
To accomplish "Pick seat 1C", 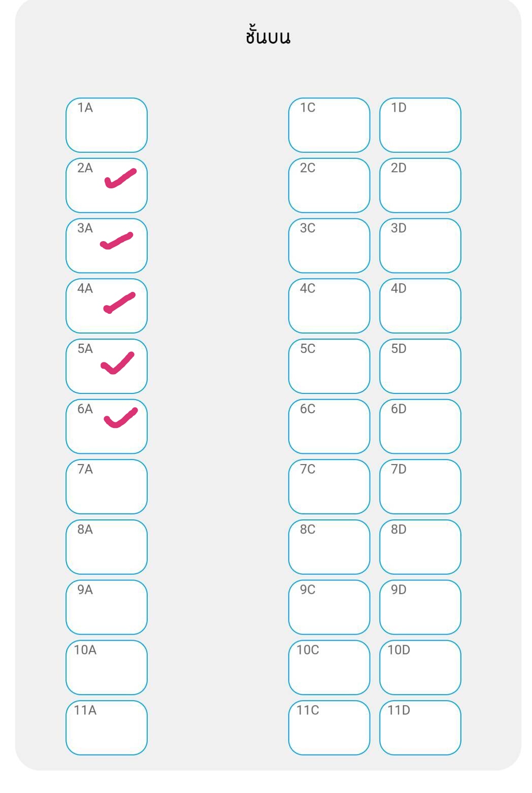I will coord(329,125).
